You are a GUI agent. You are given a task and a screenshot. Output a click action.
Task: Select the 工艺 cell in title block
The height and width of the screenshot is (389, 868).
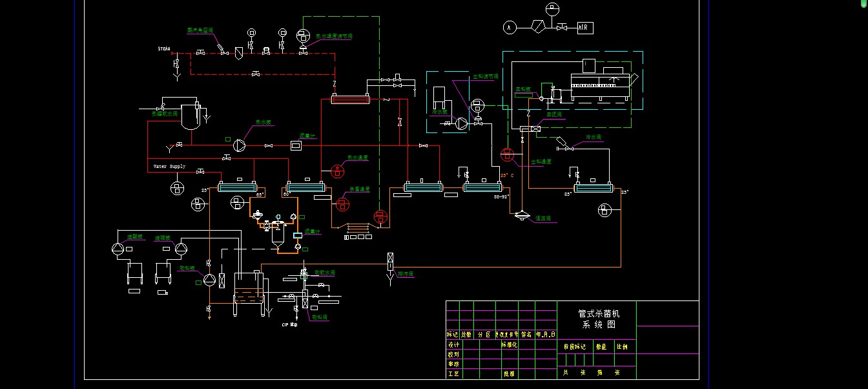click(453, 373)
